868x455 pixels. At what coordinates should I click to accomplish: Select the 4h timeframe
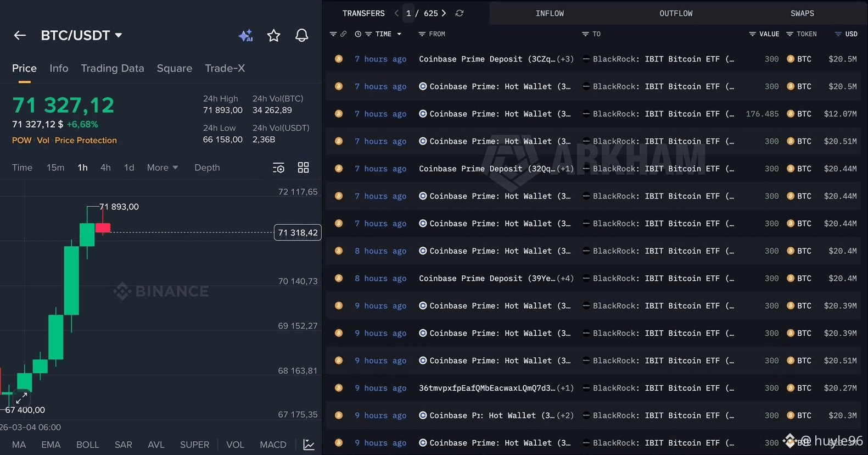[x=105, y=168]
